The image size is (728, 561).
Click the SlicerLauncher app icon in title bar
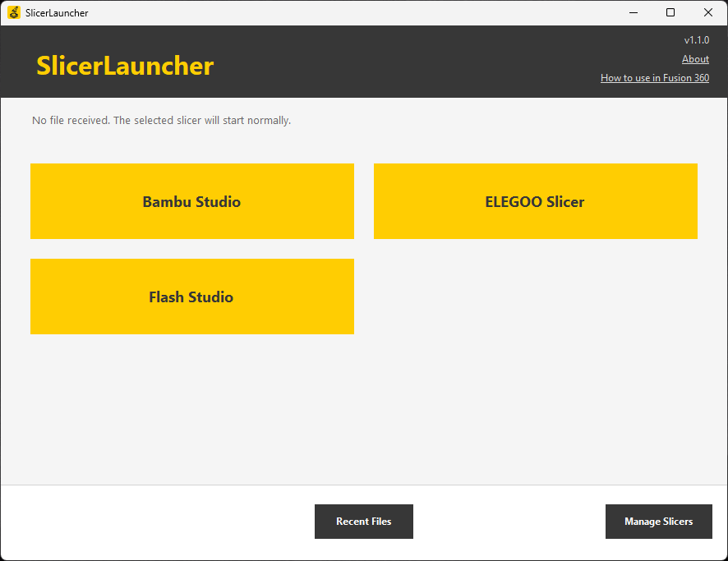14,12
